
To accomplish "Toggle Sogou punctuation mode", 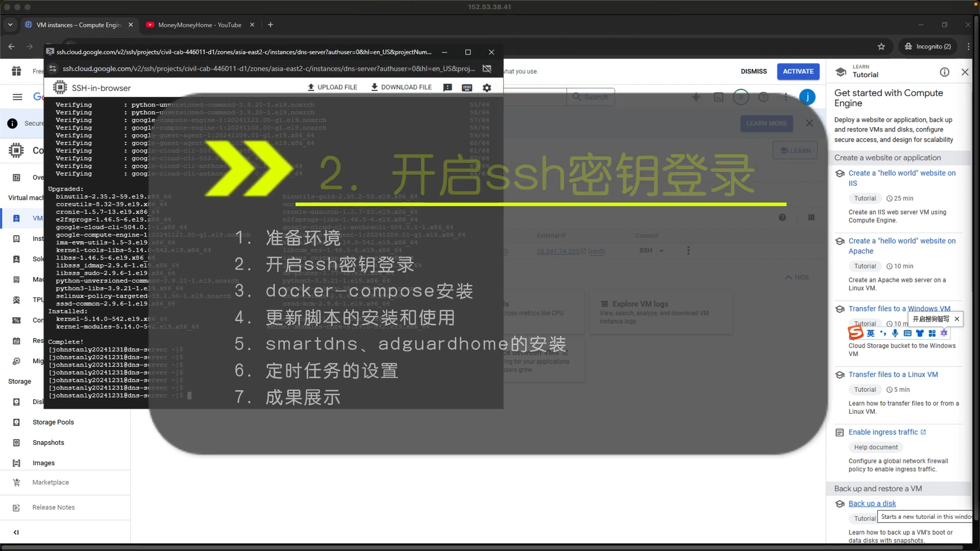I will [x=883, y=333].
